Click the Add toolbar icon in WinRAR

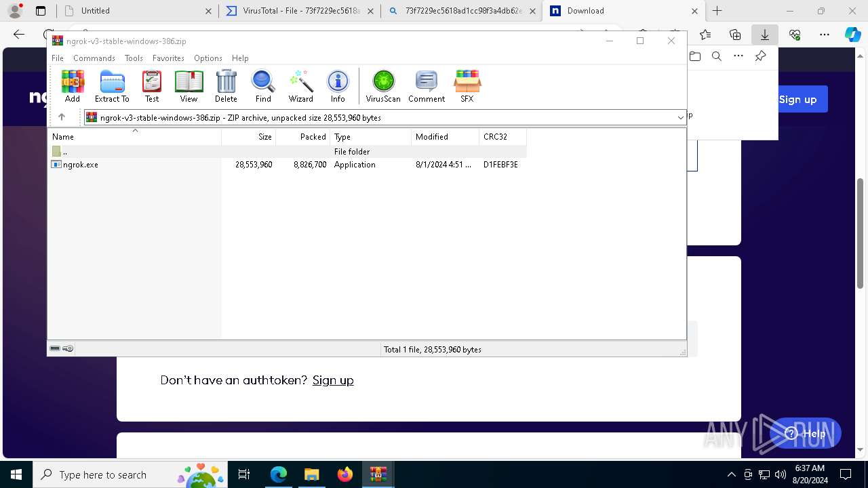coord(73,86)
